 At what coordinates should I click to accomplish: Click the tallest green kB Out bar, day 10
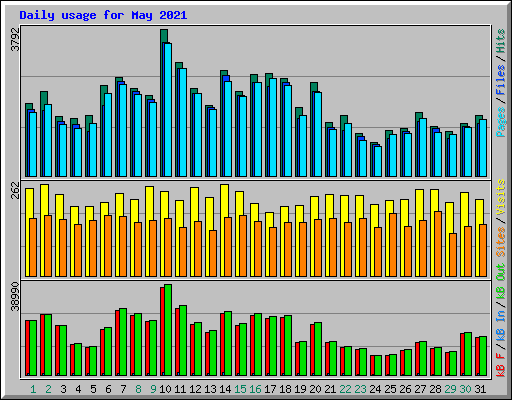click(168, 330)
